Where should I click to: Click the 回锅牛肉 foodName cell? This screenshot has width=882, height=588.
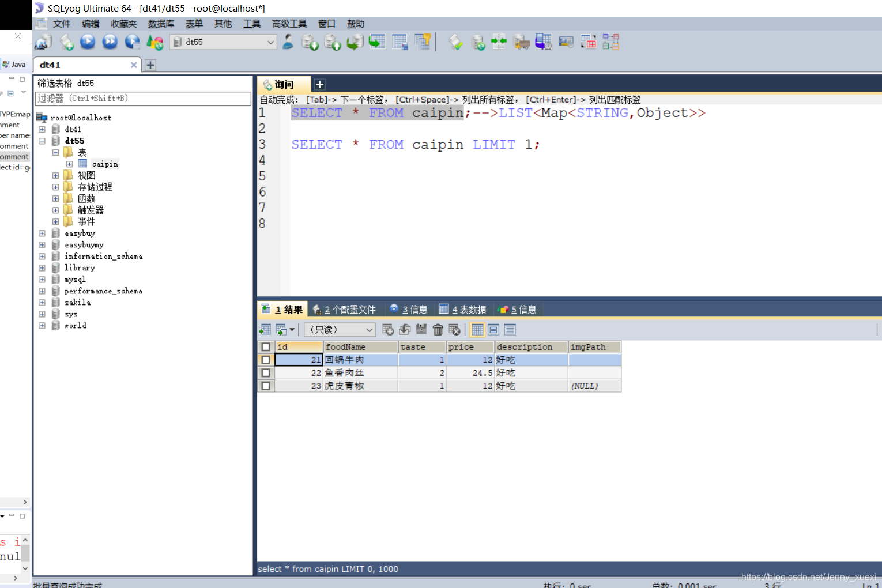point(361,360)
